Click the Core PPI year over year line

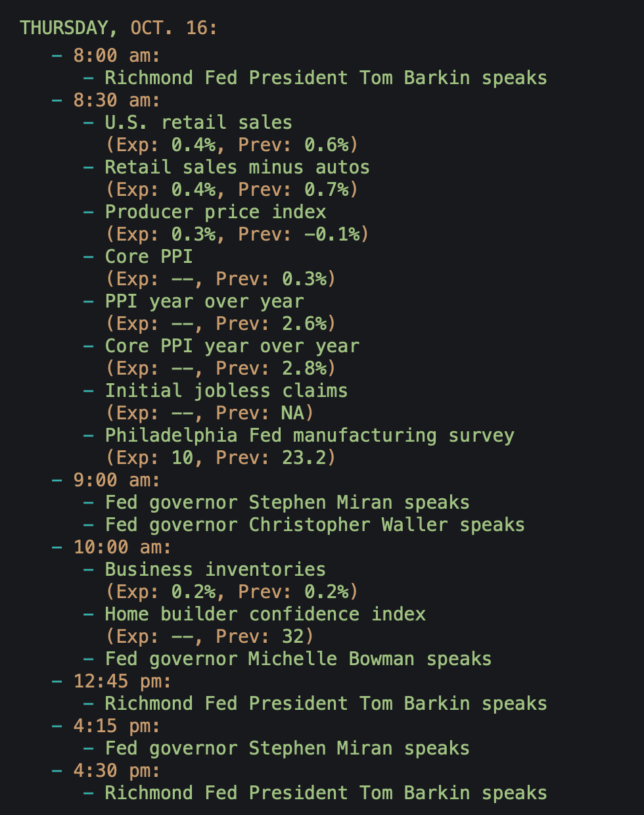click(x=232, y=346)
